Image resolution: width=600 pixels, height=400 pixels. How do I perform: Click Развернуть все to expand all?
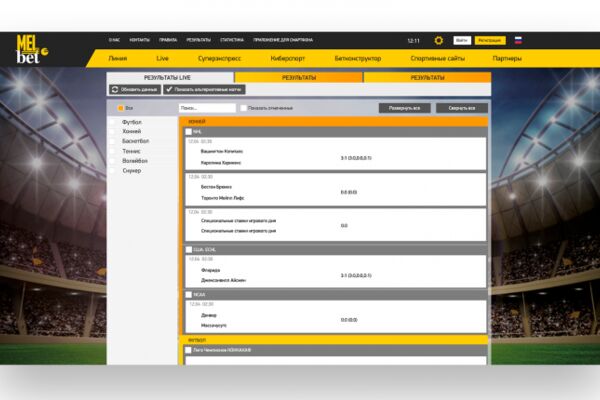click(404, 108)
